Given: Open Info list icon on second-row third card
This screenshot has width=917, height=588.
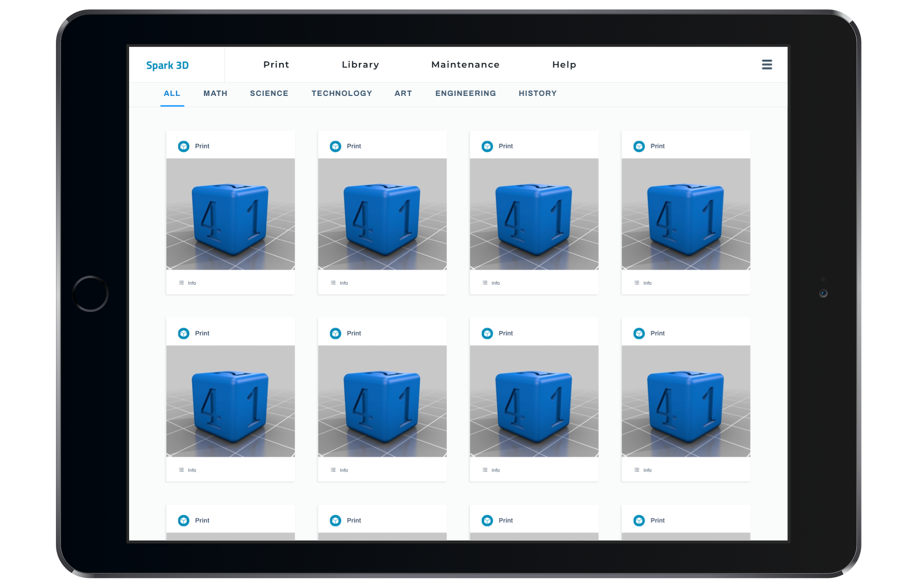Looking at the screenshot, I should click(485, 470).
